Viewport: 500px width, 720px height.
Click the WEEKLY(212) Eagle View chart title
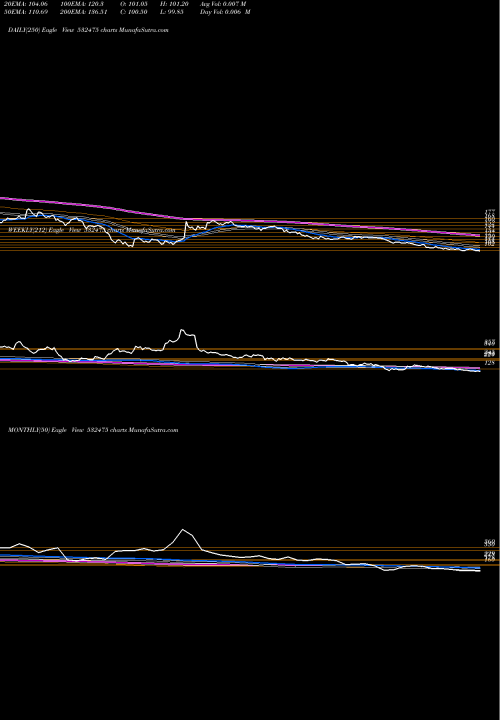point(92,230)
